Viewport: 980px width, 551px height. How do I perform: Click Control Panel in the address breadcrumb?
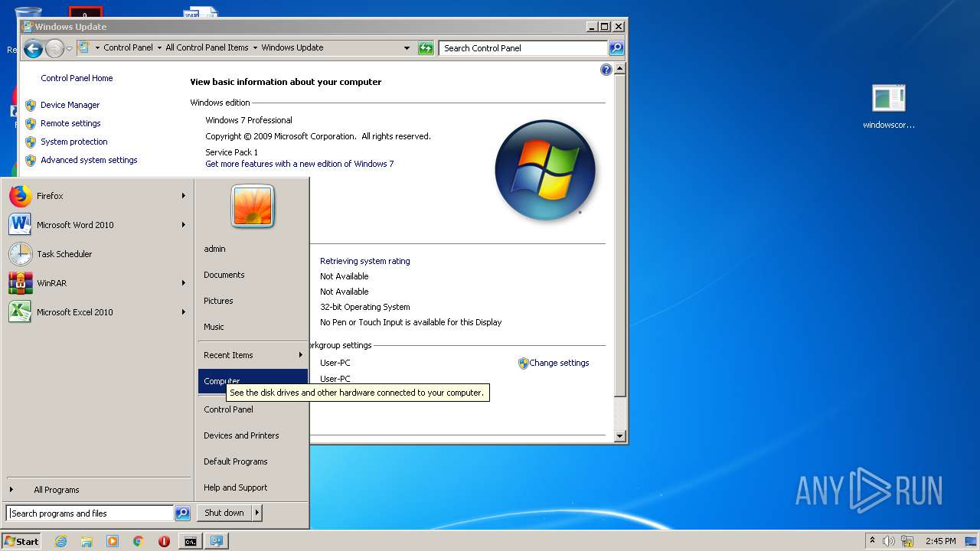(x=128, y=47)
